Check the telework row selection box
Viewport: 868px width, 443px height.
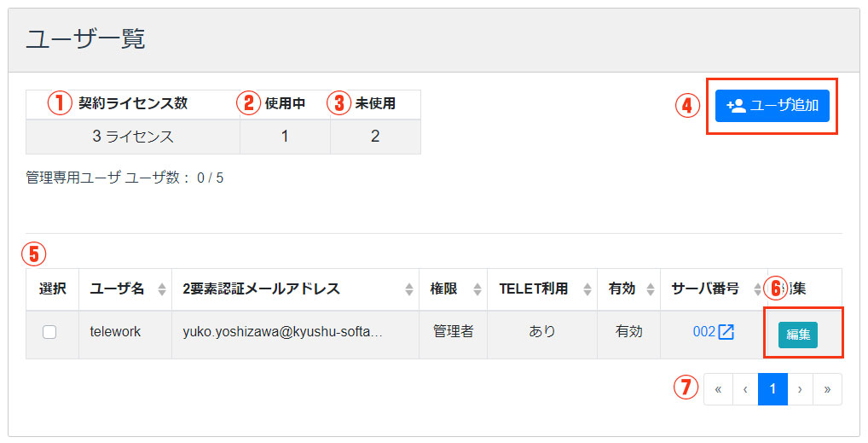coord(49,332)
